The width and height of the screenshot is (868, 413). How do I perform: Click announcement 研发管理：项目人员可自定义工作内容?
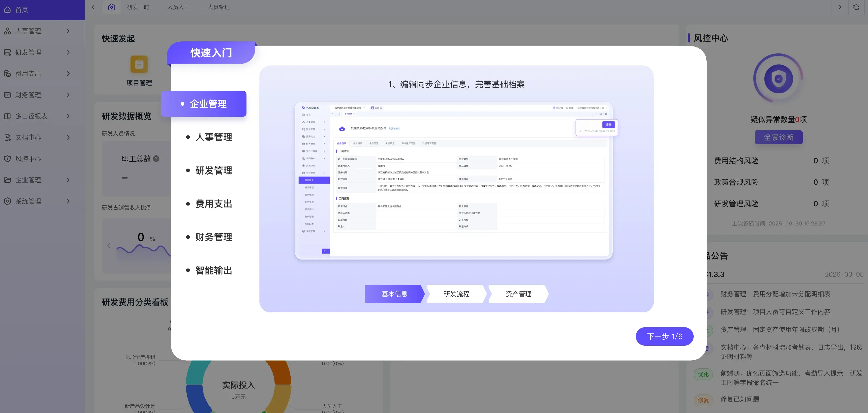775,312
